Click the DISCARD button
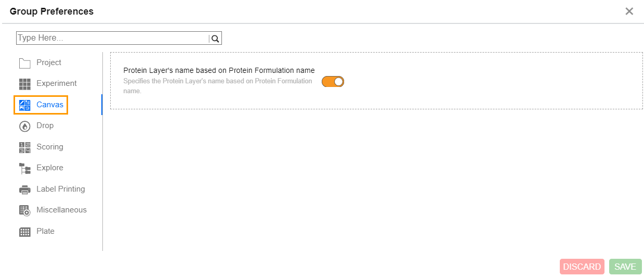This screenshot has height=277, width=644. [x=582, y=267]
